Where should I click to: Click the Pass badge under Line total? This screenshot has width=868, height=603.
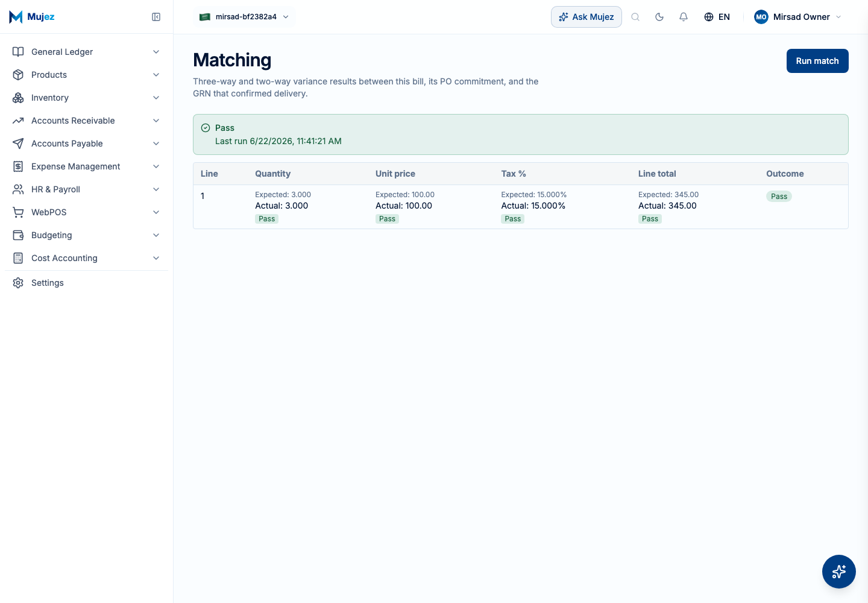650,219
